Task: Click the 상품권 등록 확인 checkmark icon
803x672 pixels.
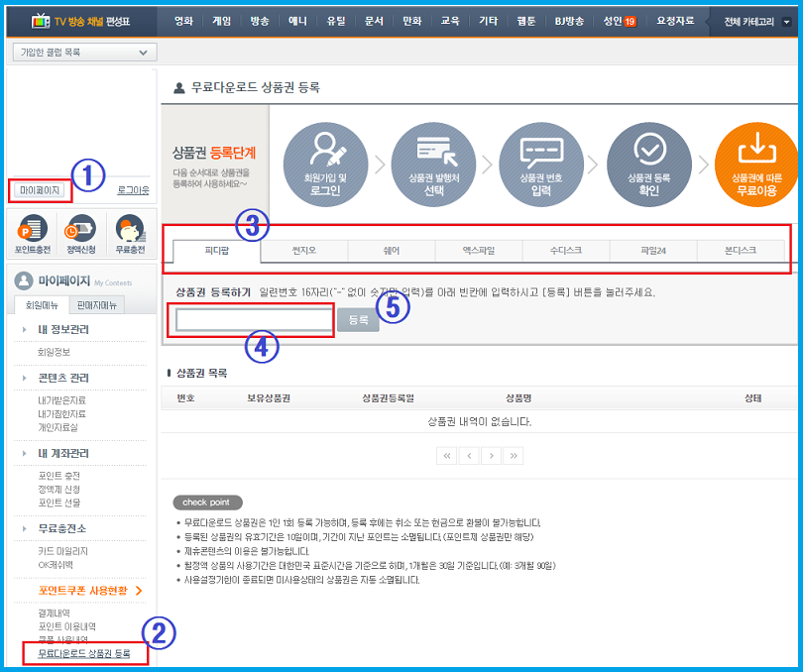Action: coord(649,165)
